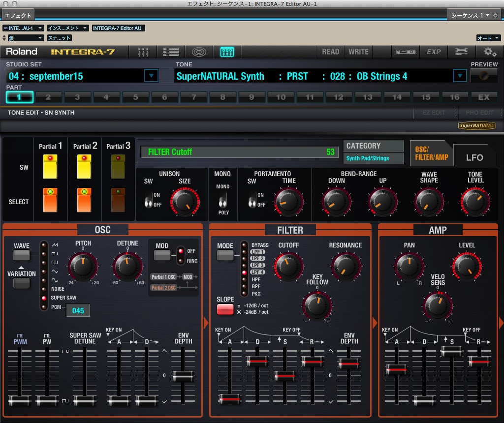Select part 1 tab

pos(19,97)
